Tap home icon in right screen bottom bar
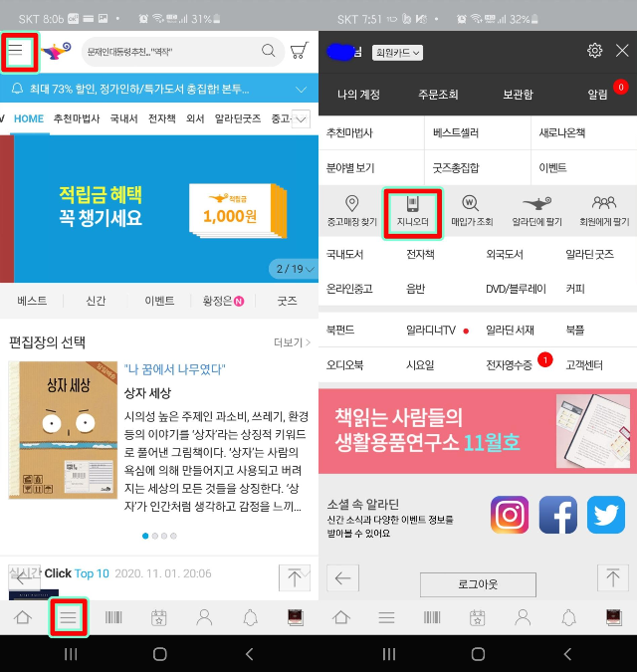The height and width of the screenshot is (672, 637). pos(341,617)
